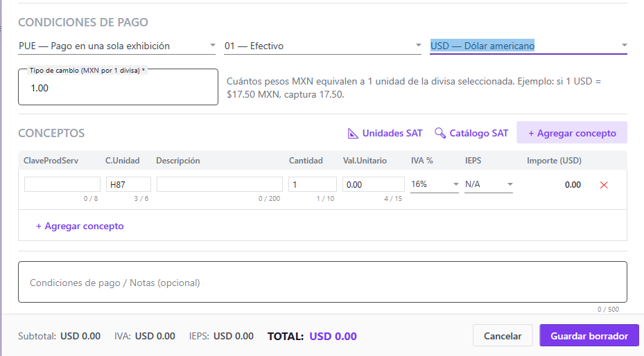The height and width of the screenshot is (356, 644).
Task: Focus the C.Unidad field showing H87
Action: [x=128, y=184]
